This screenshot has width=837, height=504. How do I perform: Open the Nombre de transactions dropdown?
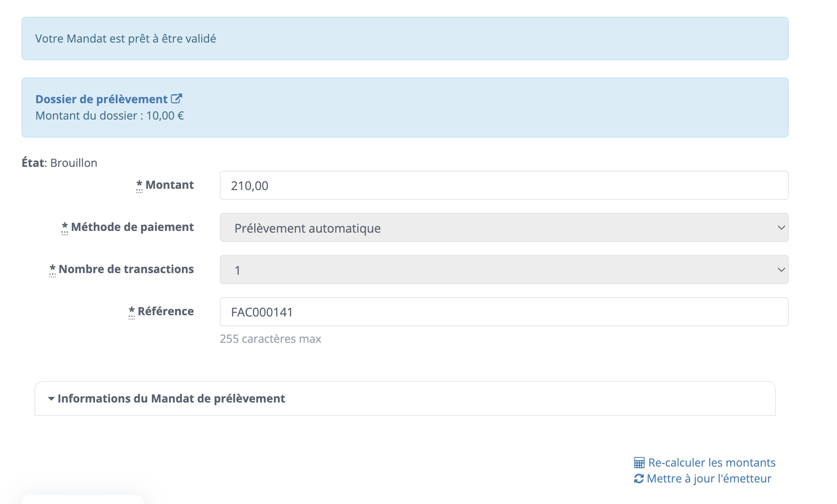(x=504, y=270)
